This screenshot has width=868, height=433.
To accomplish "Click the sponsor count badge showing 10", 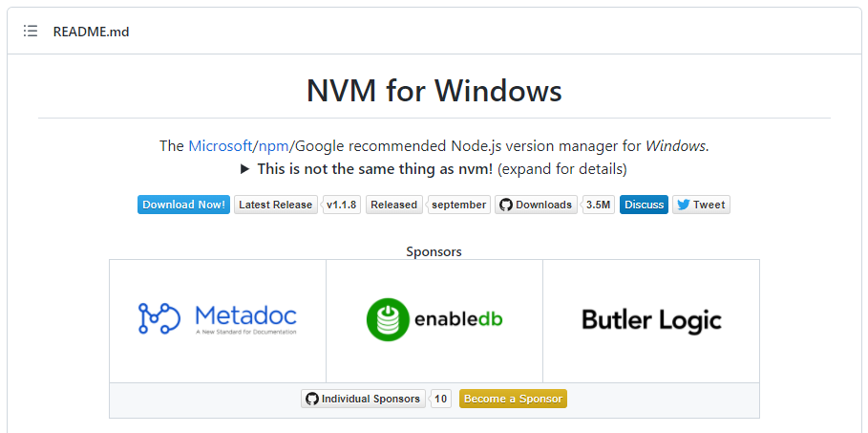I will (440, 399).
